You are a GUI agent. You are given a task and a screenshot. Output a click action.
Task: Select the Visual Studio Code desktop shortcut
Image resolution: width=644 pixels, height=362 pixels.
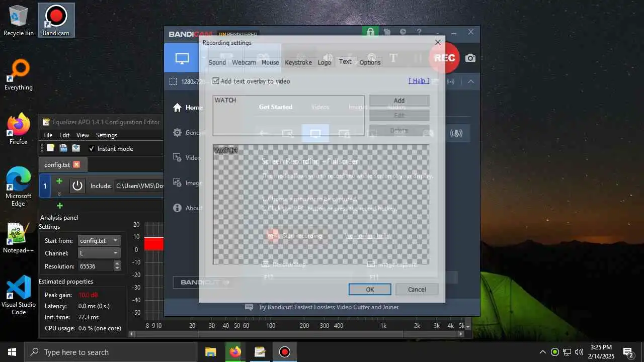coord(19,295)
